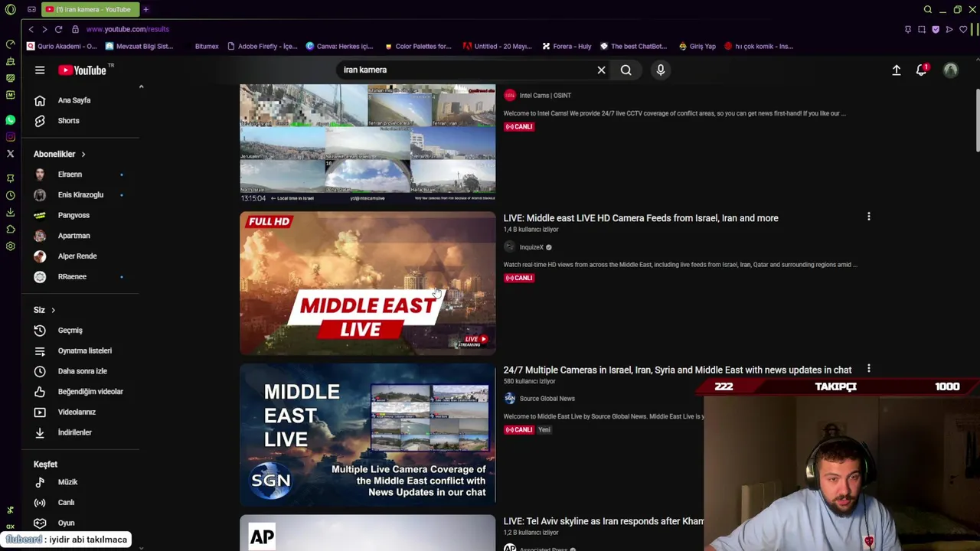Open the red Middle East Live thumbnail
The height and width of the screenshot is (551, 980).
tap(367, 283)
